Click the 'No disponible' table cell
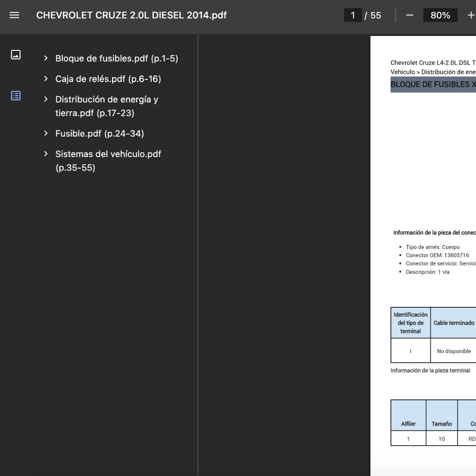The image size is (476, 476). pos(454,351)
